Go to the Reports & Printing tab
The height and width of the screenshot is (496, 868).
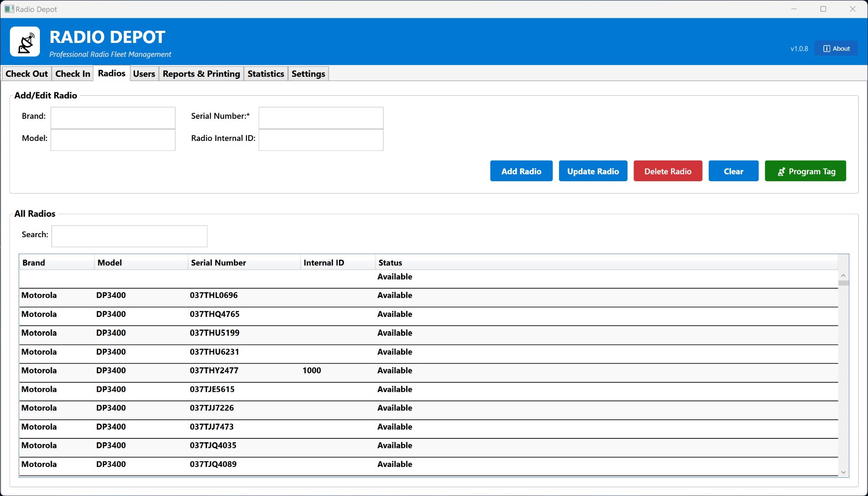click(201, 74)
